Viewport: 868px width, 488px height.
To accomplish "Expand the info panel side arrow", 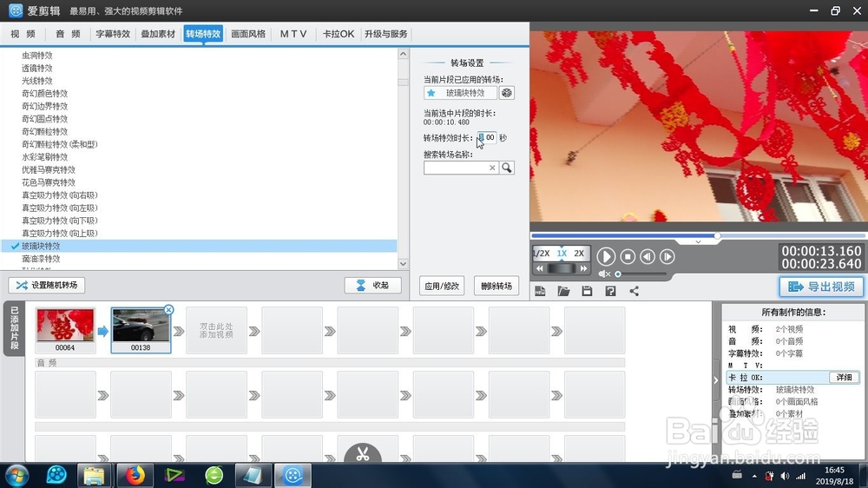I will point(716,380).
